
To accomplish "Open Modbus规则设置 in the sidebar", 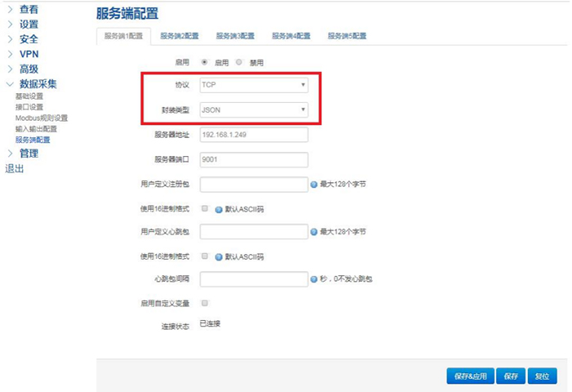I will point(42,118).
